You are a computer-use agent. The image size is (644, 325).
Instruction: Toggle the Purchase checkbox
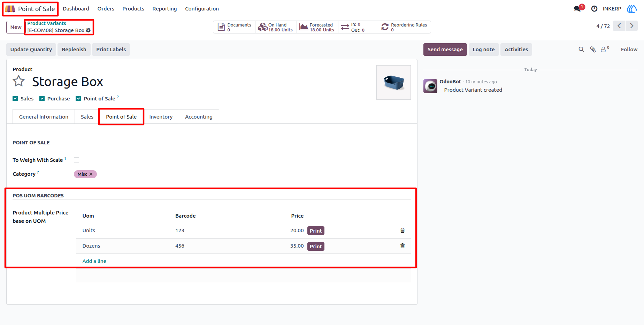[x=42, y=99]
